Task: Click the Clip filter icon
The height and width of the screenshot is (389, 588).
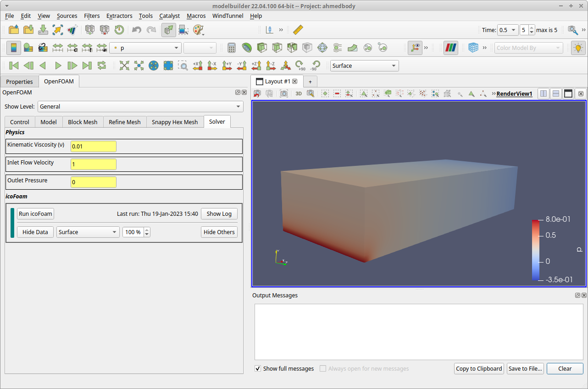Action: pos(262,48)
